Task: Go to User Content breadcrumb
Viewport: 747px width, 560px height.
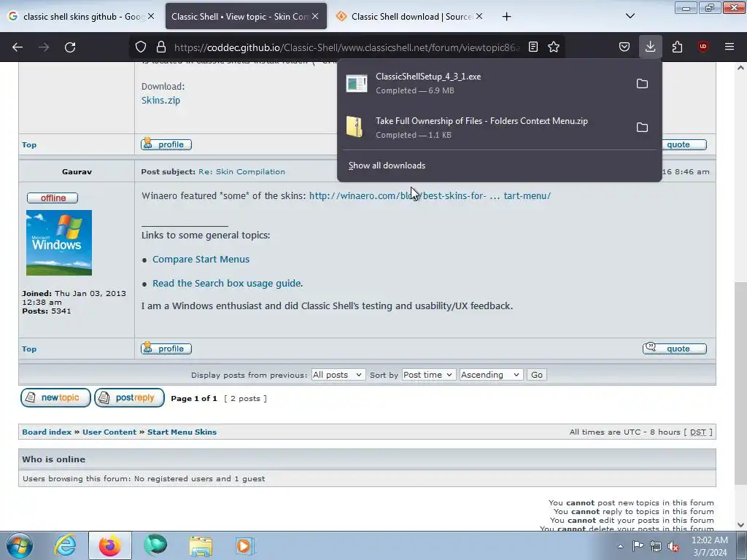Action: (x=109, y=432)
